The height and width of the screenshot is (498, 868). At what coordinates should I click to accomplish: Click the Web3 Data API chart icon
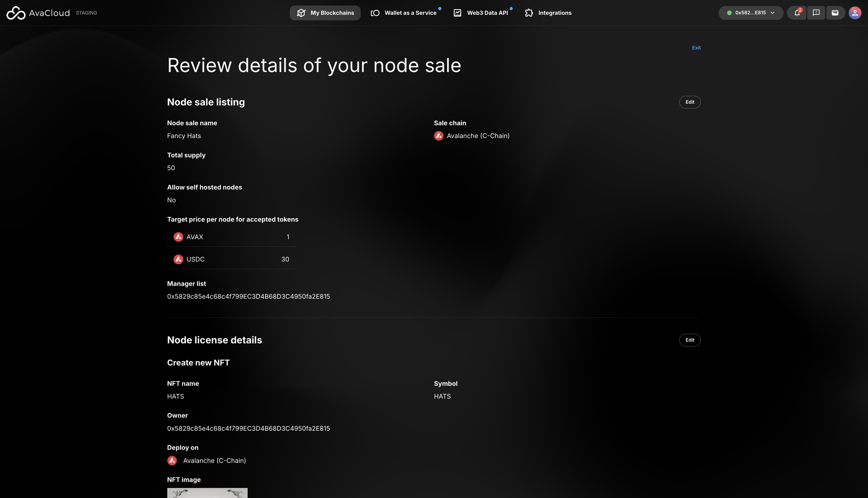point(457,13)
